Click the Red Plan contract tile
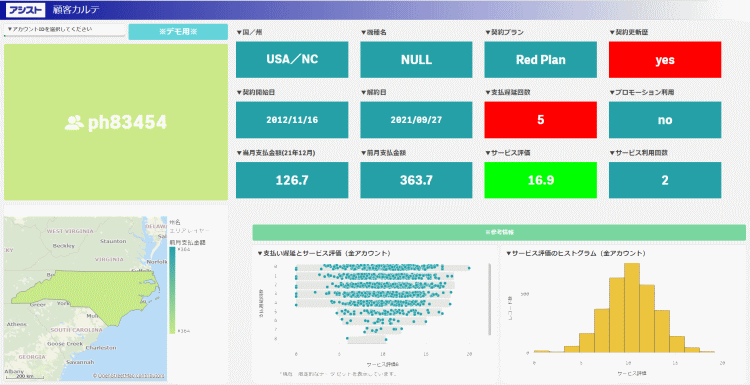This screenshot has height=385, width=750. [x=540, y=60]
